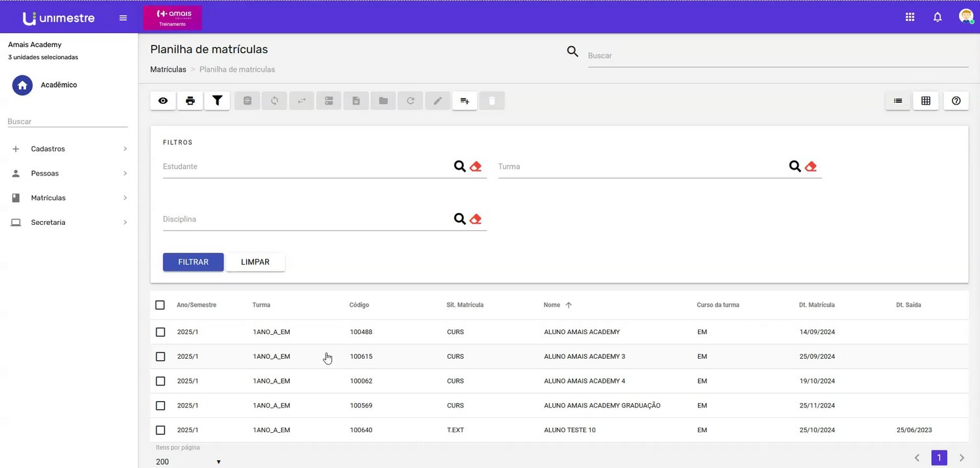Click the disabled server rows icon

pos(329,101)
